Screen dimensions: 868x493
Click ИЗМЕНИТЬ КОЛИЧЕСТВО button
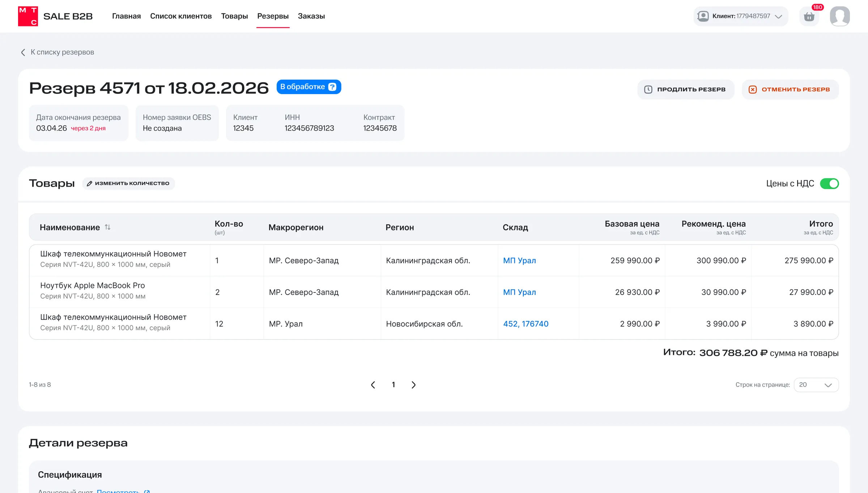tap(128, 184)
